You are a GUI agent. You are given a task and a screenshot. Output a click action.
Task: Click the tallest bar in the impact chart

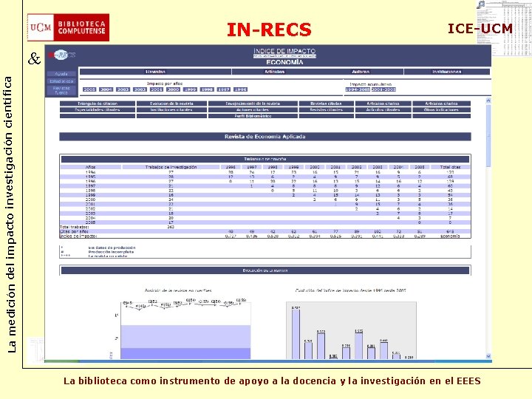[296, 332]
